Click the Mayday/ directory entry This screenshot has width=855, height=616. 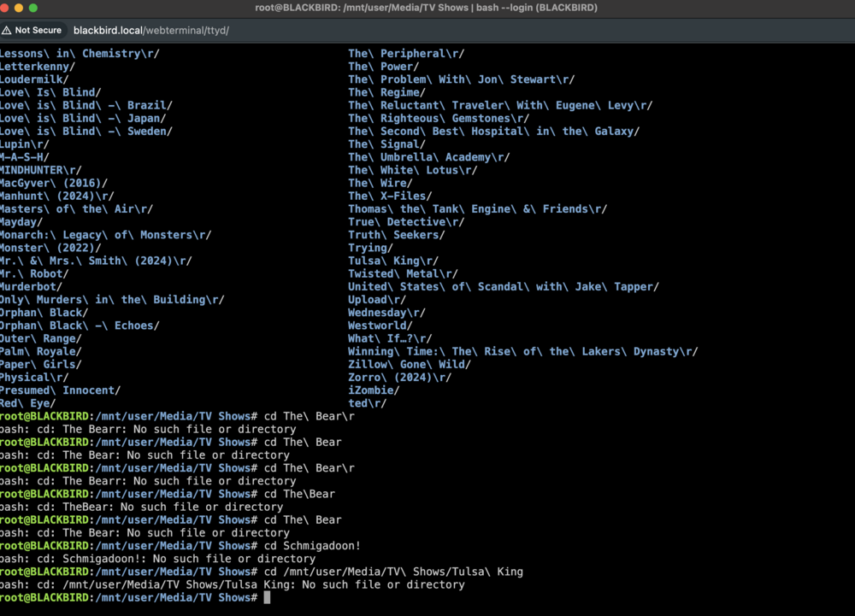coord(21,221)
